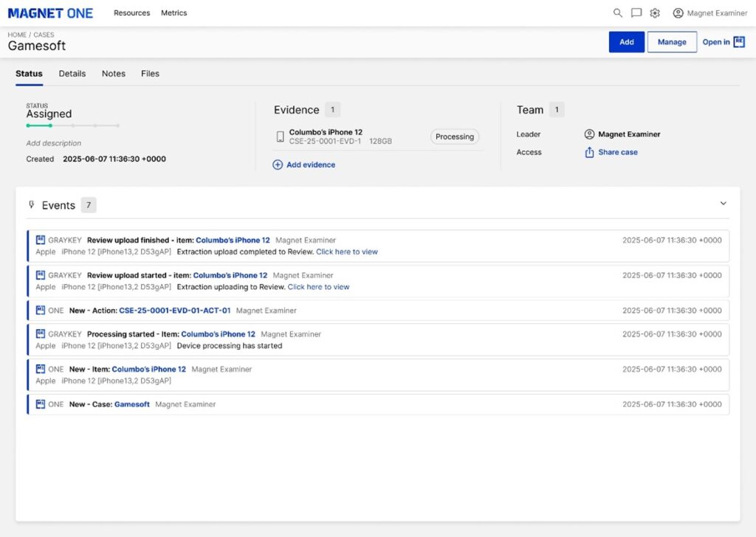Collapse the Events panel using its chevron
The width and height of the screenshot is (756, 537).
723,204
